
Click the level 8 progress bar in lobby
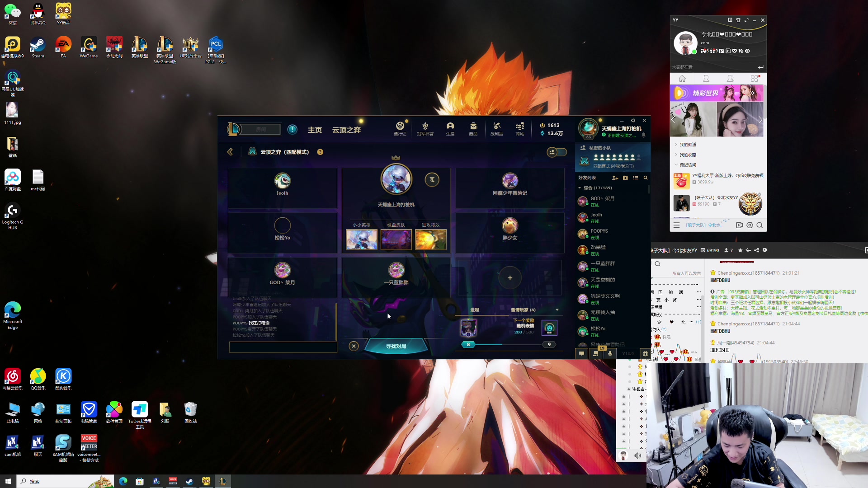click(x=509, y=344)
